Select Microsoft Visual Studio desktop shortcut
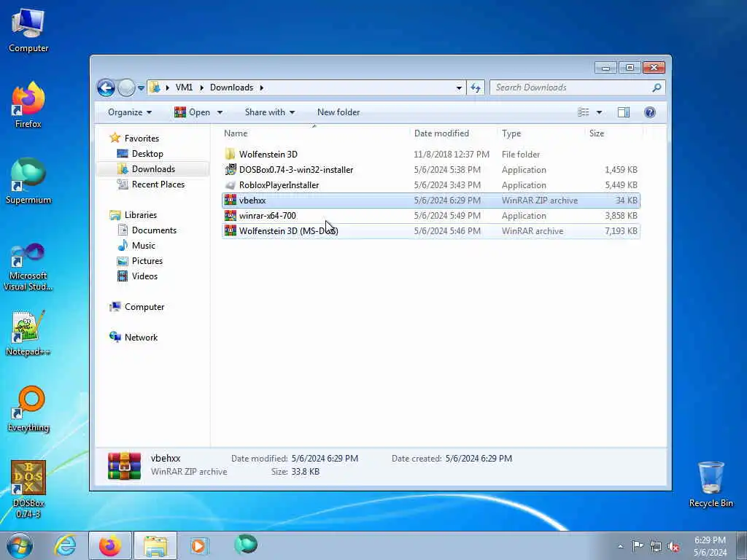The image size is (747, 560). pos(28,267)
